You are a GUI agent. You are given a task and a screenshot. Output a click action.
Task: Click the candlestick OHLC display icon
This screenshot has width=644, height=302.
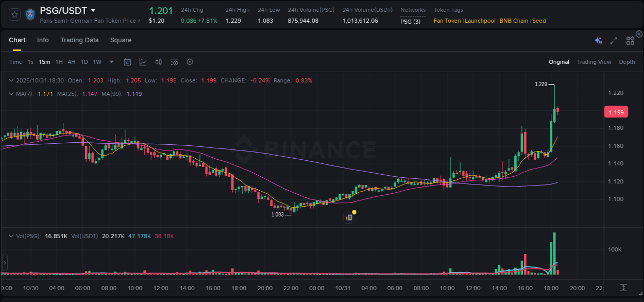[x=158, y=62]
